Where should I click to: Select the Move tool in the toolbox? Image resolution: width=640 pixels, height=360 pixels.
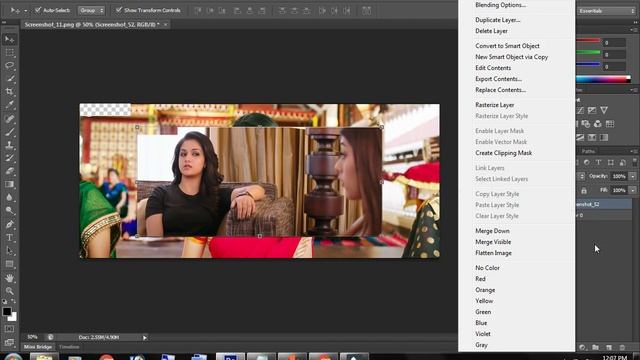pyautogui.click(x=9, y=39)
